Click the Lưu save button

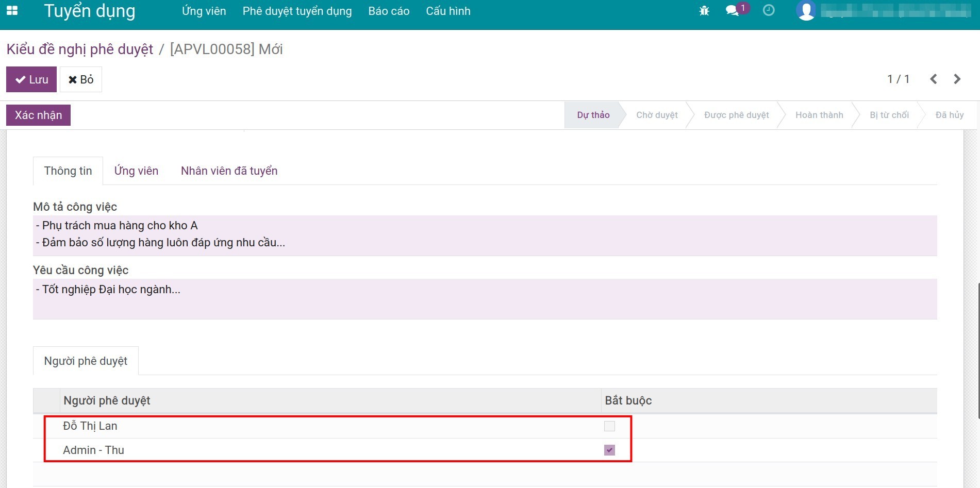(x=31, y=79)
